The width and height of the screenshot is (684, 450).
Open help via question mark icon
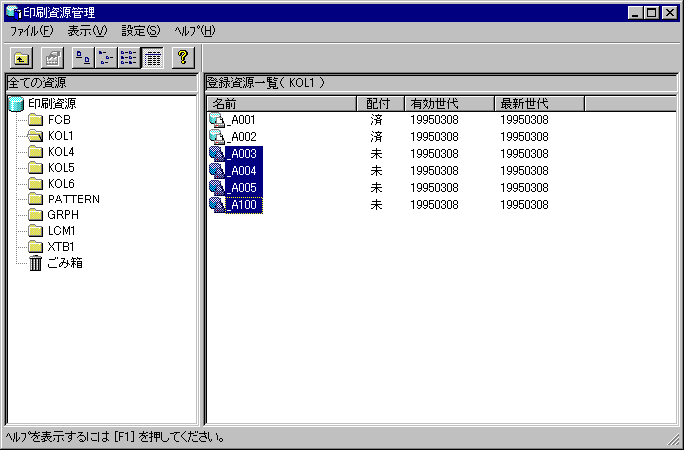click(x=183, y=58)
